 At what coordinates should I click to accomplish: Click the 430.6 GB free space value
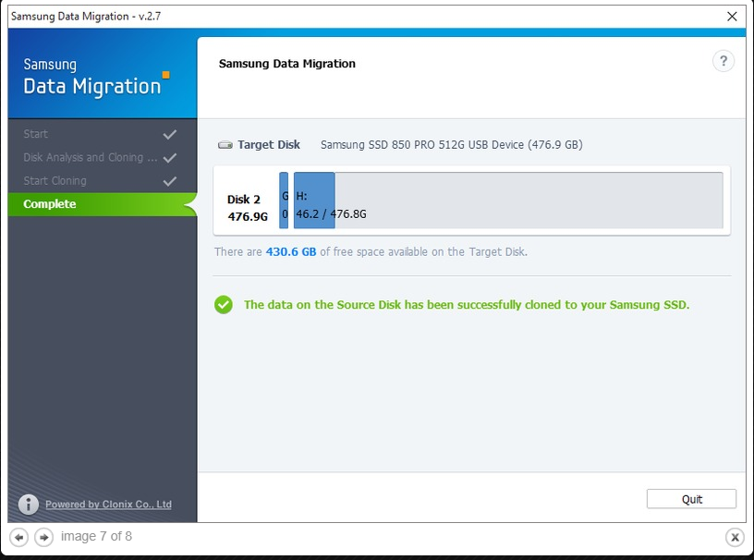291,251
